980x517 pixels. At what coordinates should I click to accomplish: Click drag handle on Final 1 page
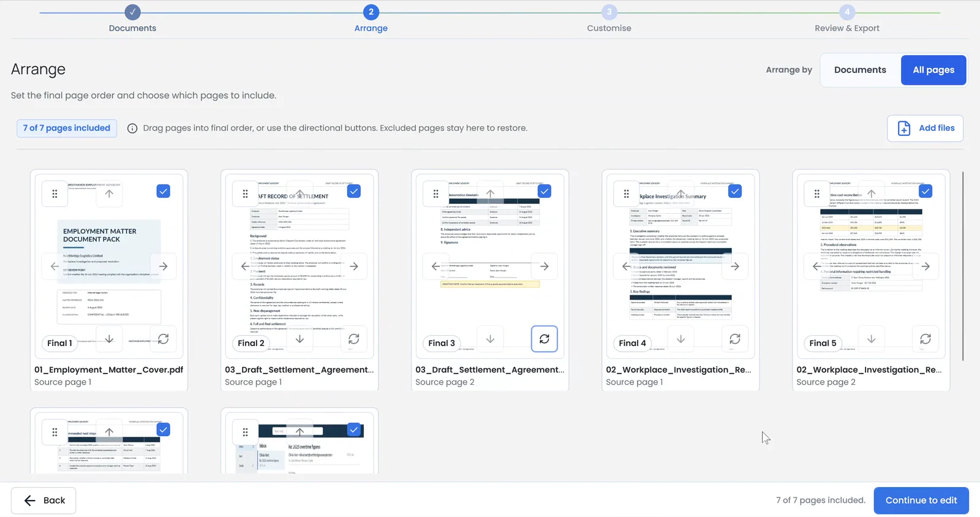tap(55, 194)
